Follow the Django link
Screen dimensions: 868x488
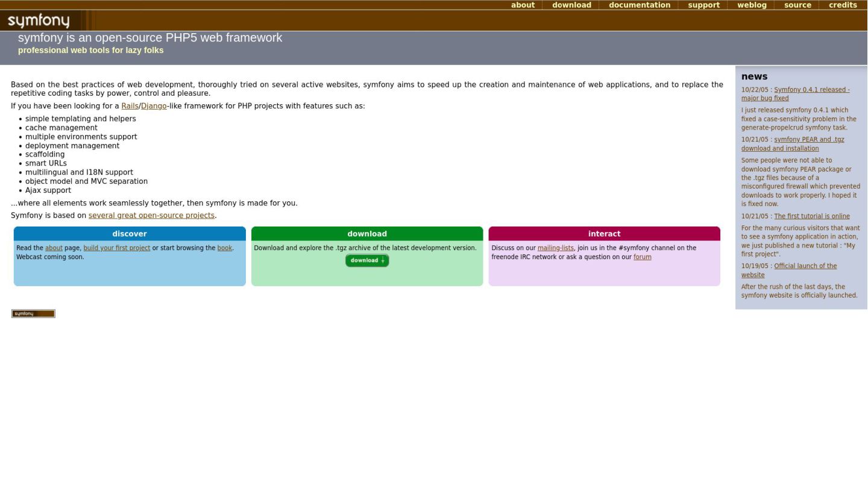pyautogui.click(x=154, y=106)
